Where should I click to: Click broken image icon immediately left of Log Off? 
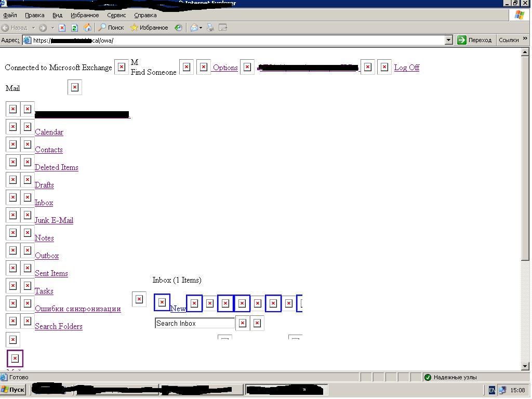point(384,67)
